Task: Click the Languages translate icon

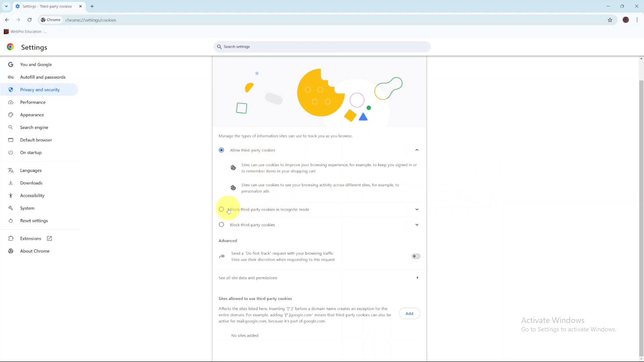Action: click(x=11, y=171)
